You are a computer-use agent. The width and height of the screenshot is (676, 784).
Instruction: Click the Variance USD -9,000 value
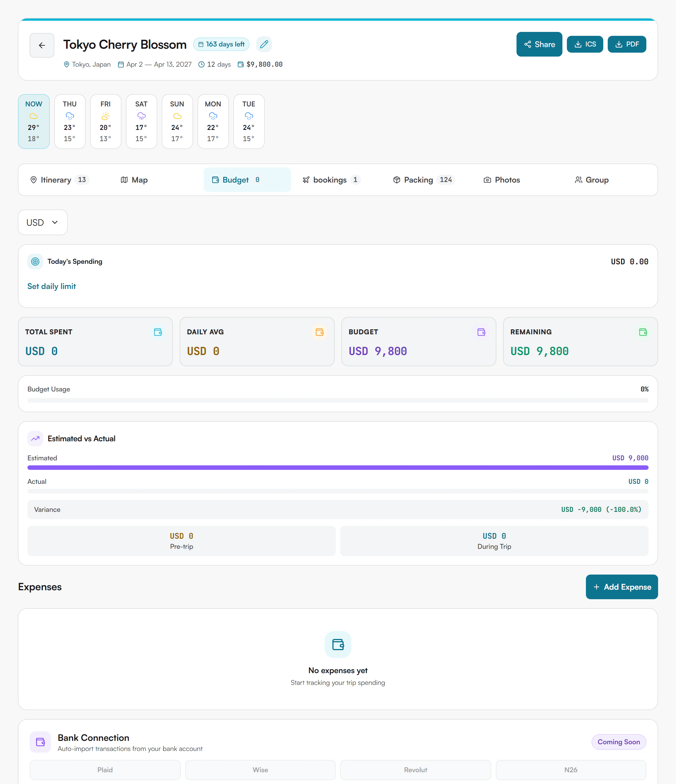[x=601, y=510]
